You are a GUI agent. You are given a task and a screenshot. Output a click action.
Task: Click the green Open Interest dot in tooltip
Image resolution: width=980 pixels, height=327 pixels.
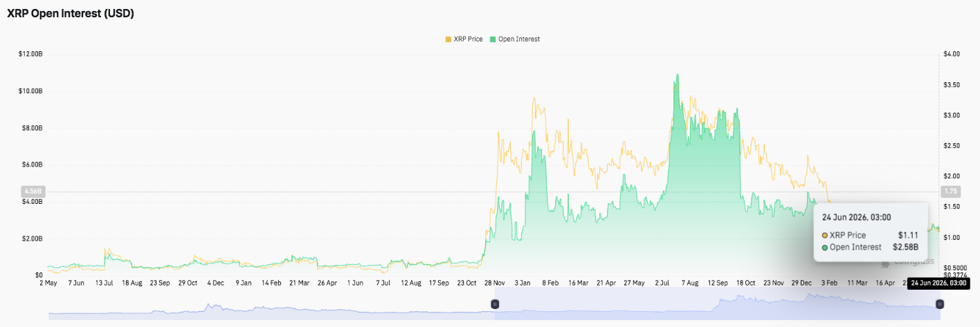[825, 247]
